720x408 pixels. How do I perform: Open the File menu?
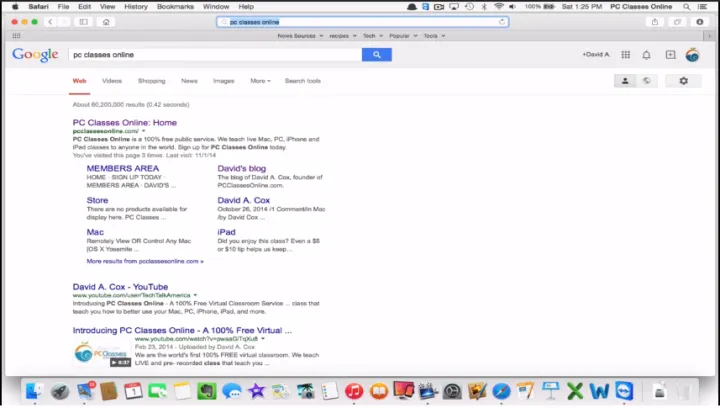point(63,6)
